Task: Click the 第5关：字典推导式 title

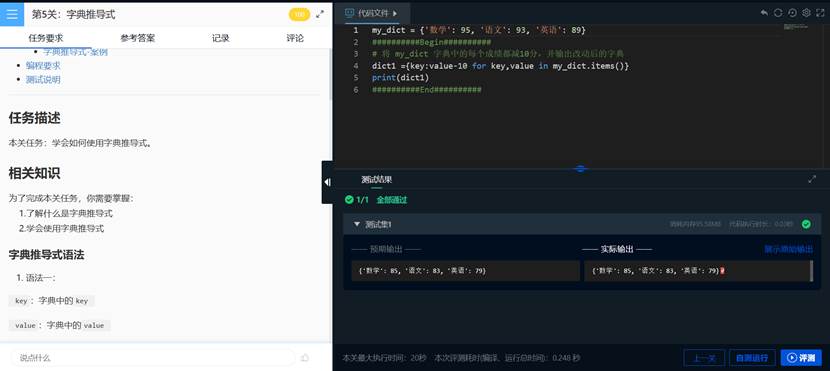Action: coord(74,14)
